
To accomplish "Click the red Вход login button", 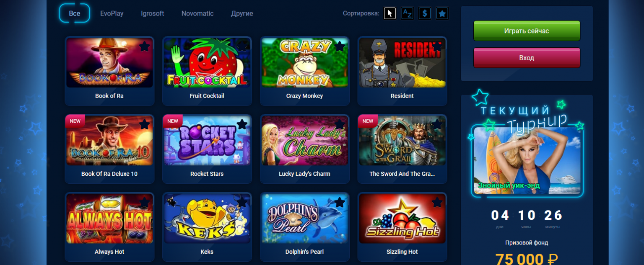I will pyautogui.click(x=527, y=58).
